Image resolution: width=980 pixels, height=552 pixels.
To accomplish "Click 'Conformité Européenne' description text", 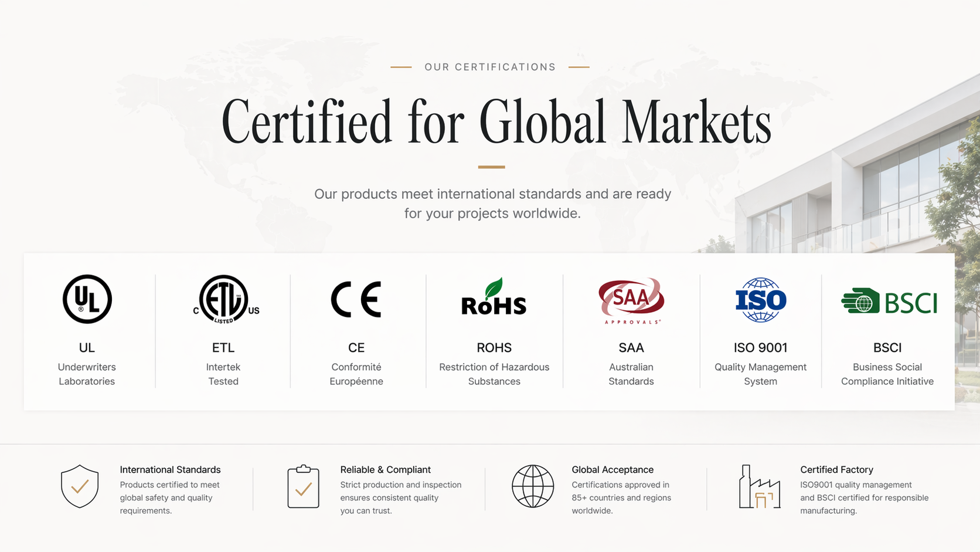I will 356,374.
